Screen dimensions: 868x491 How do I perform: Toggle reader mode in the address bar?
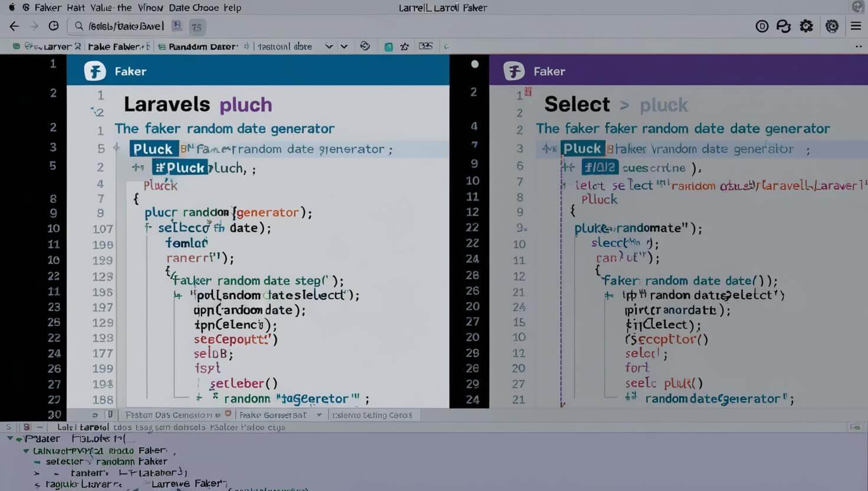(176, 26)
